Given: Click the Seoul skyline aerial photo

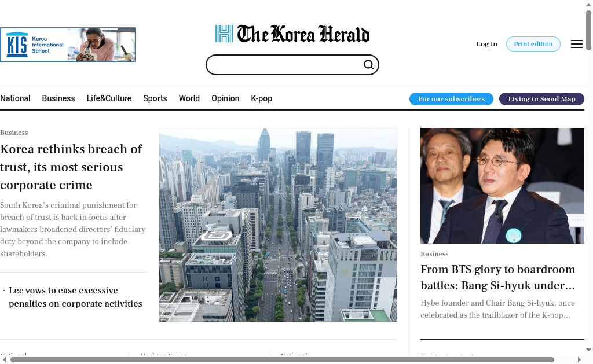Looking at the screenshot, I should [x=278, y=225].
